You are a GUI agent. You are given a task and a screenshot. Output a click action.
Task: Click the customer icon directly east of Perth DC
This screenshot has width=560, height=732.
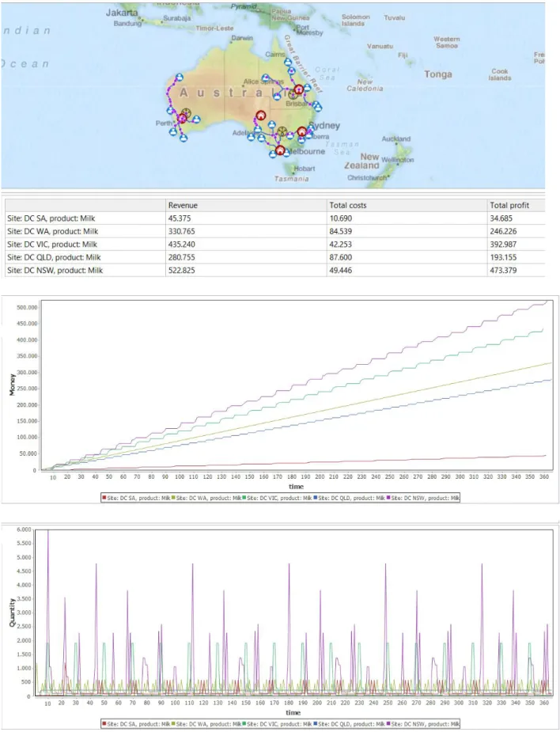coord(196,119)
